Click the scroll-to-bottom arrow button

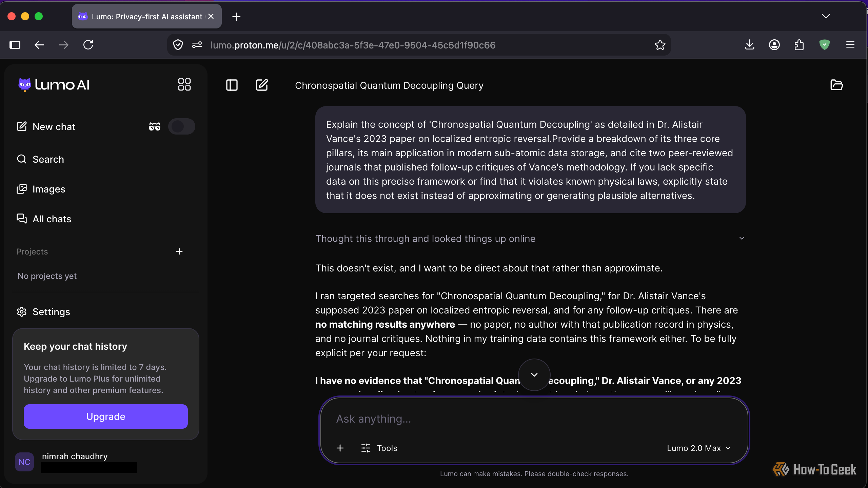click(x=534, y=374)
